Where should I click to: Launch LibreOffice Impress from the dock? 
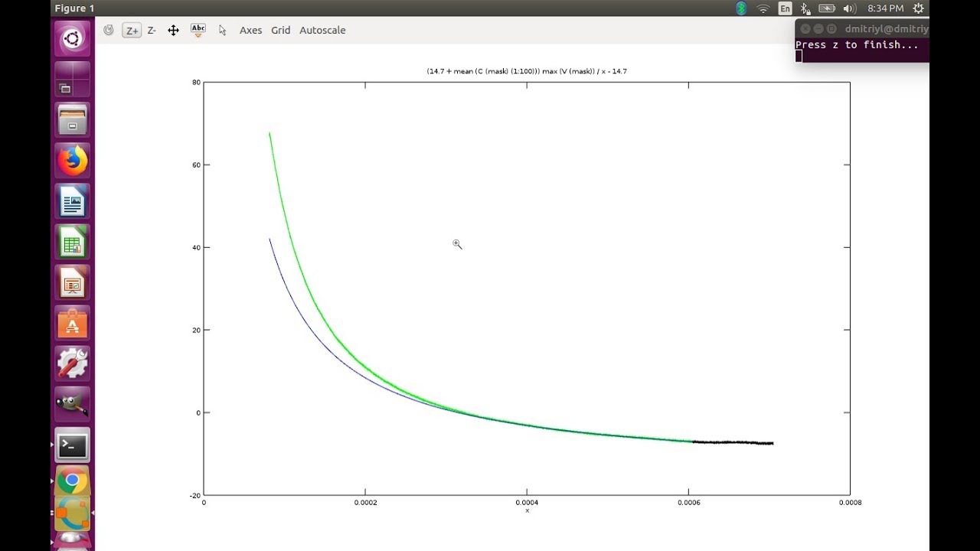coord(73,282)
